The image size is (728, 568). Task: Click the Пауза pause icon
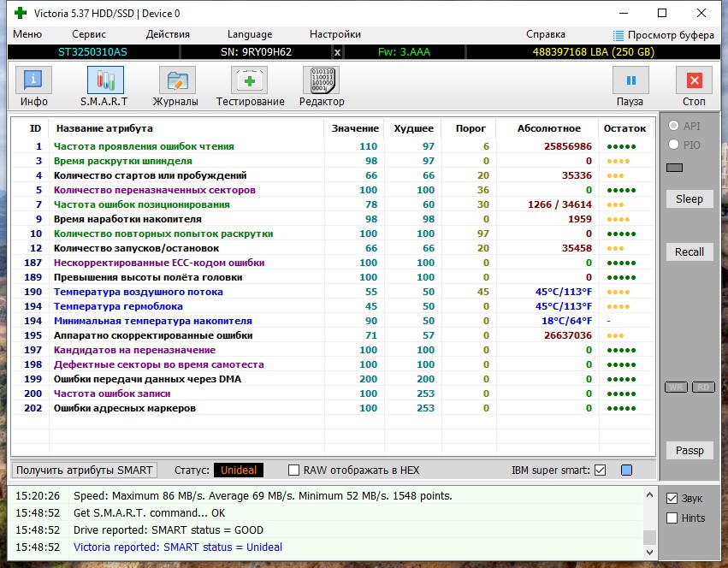click(x=630, y=80)
